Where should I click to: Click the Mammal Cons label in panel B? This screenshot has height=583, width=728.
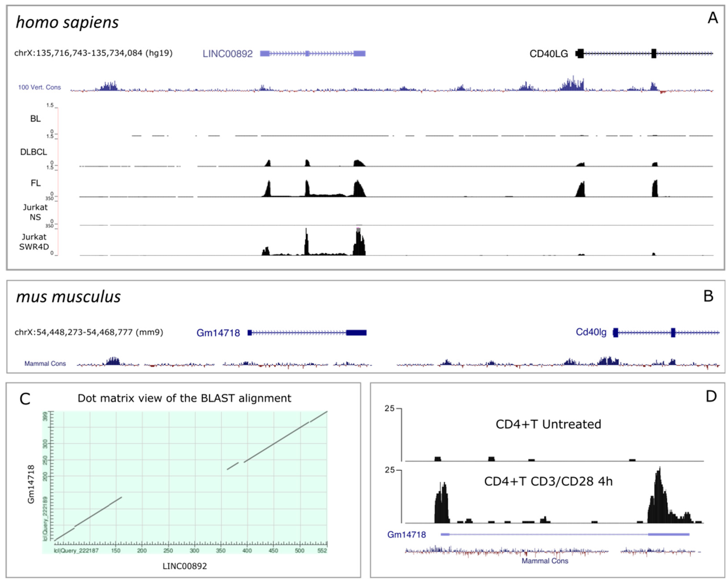coord(45,364)
